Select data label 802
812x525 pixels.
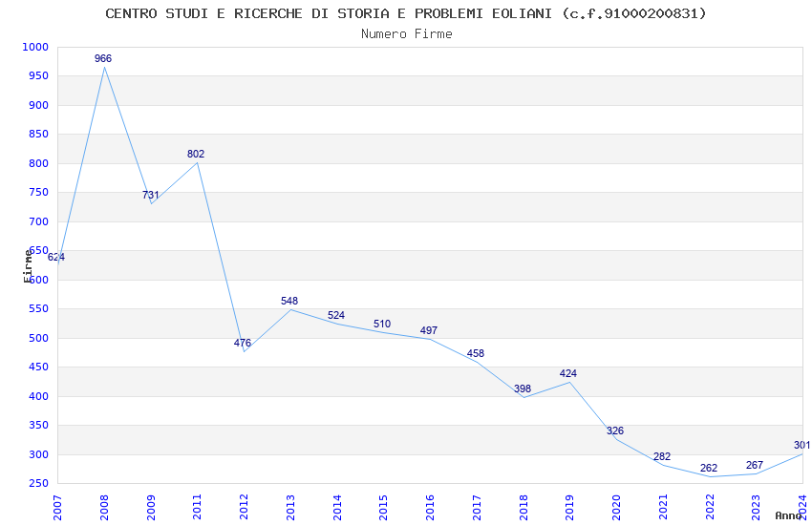click(x=196, y=154)
